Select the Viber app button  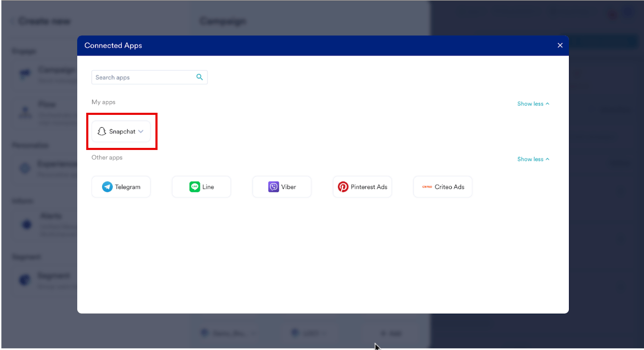(x=282, y=187)
